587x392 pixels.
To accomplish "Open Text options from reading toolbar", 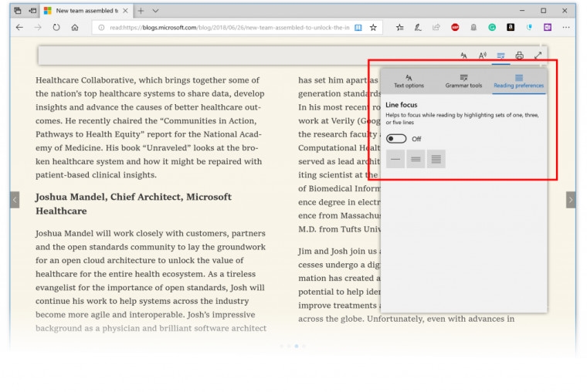I will pos(463,56).
